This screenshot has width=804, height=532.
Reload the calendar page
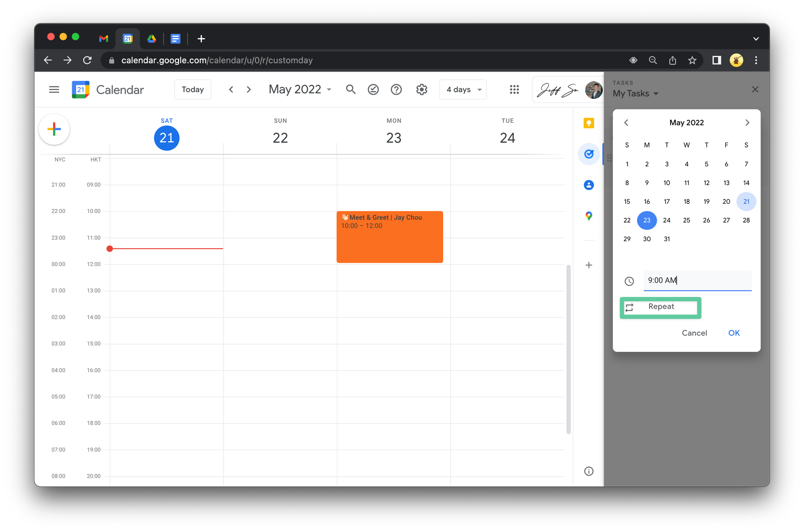87,60
